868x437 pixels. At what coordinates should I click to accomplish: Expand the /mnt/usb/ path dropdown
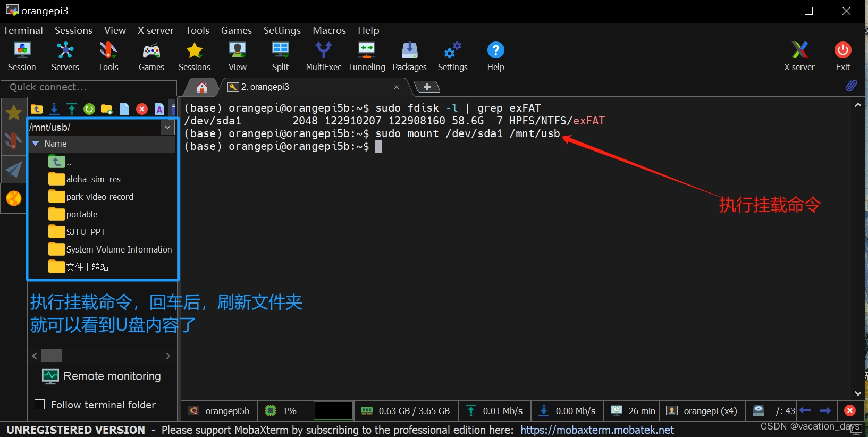point(167,127)
